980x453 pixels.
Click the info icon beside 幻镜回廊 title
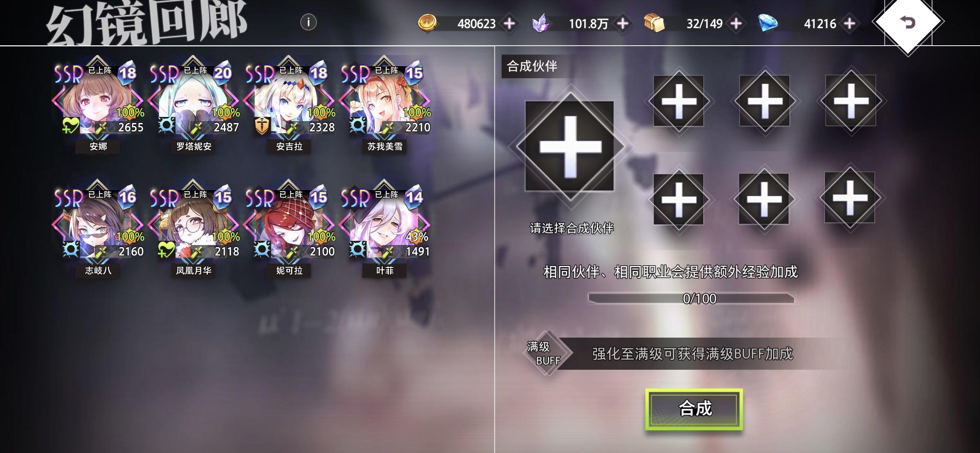click(308, 22)
